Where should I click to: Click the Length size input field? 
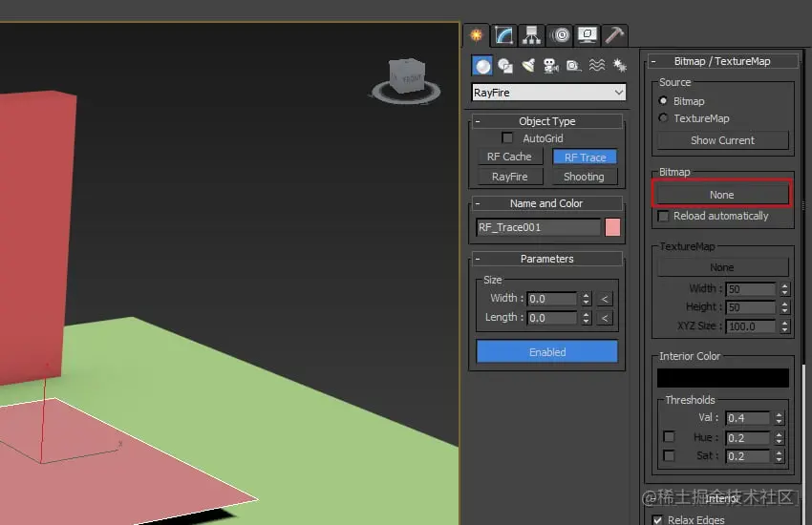[552, 318]
